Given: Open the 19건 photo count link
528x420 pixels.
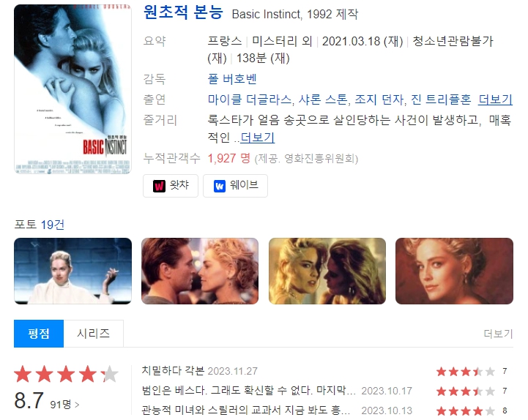Looking at the screenshot, I should [52, 225].
